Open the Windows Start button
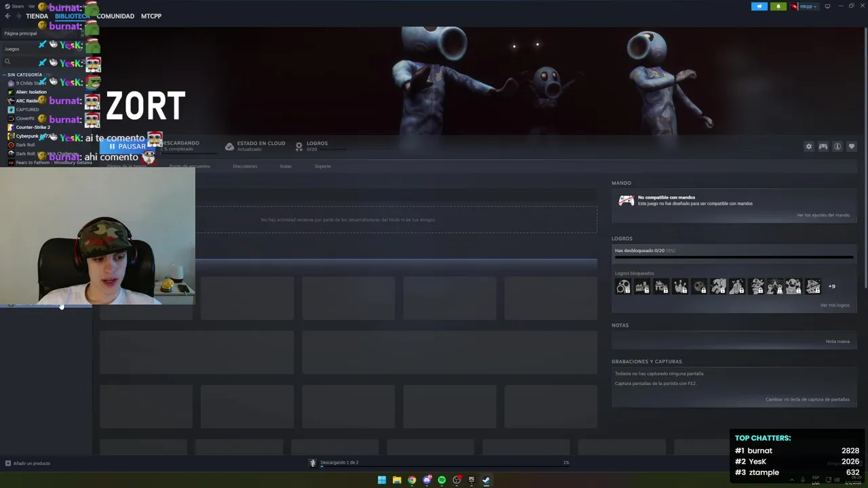Image resolution: width=868 pixels, height=488 pixels. (x=382, y=481)
